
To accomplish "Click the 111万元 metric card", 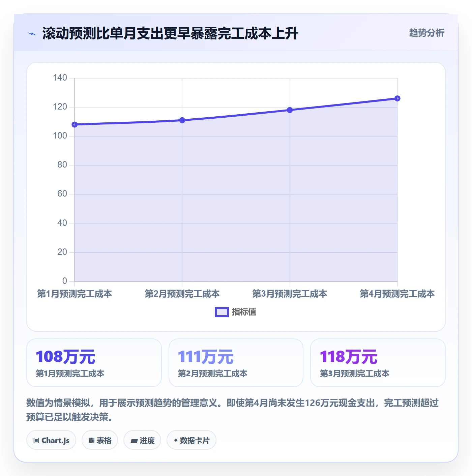I will tap(236, 363).
